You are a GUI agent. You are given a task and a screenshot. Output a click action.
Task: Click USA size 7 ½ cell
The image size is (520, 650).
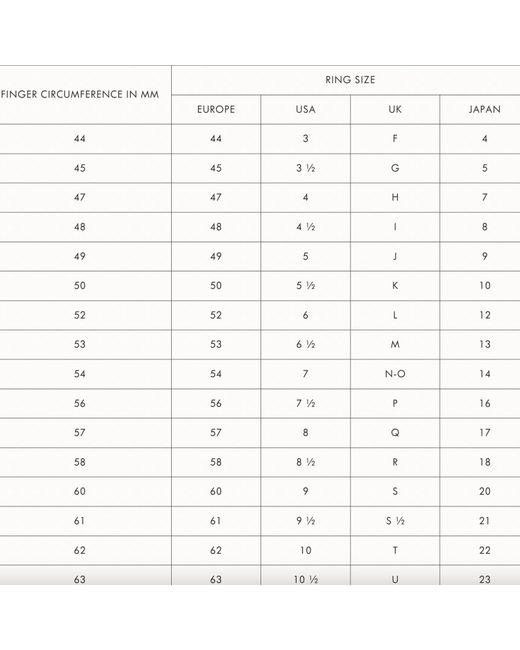pos(306,403)
